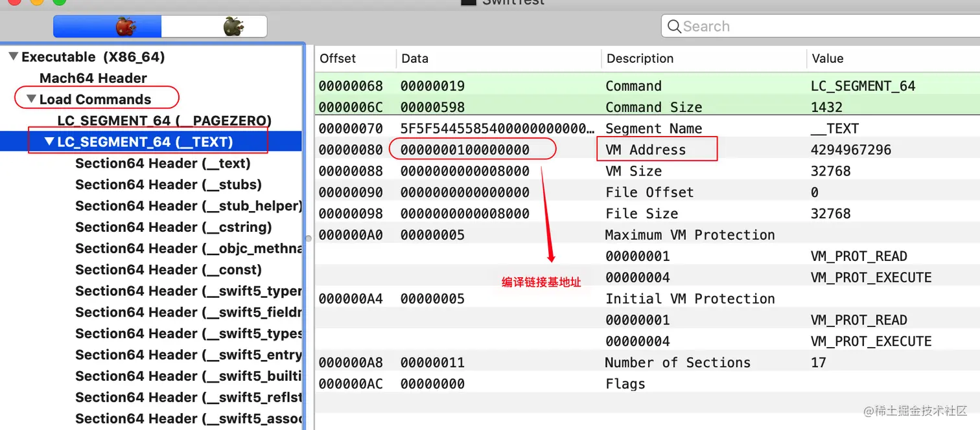Open Section64 Header (__stubs)
This screenshot has height=430, width=980.
(x=169, y=185)
